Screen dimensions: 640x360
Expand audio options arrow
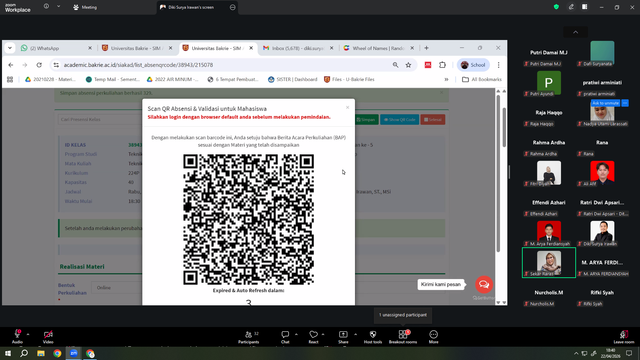[x=28, y=334]
